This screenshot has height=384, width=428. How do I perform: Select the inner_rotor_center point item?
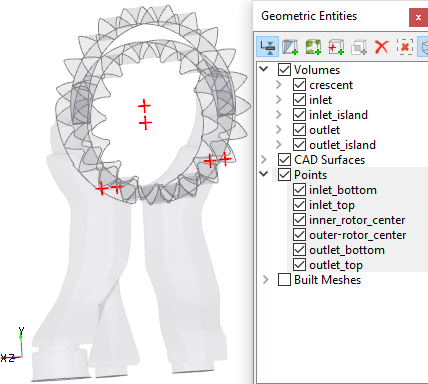click(x=357, y=220)
